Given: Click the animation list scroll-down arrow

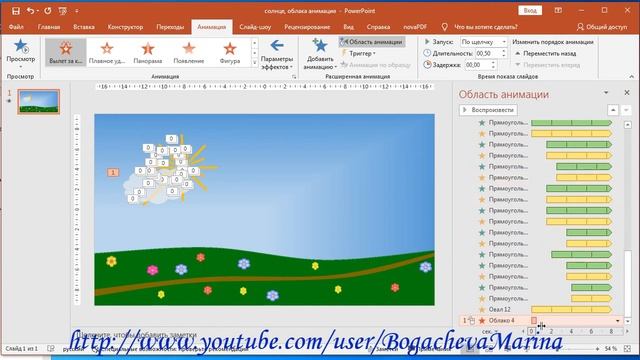Looking at the screenshot, I should tap(628, 321).
